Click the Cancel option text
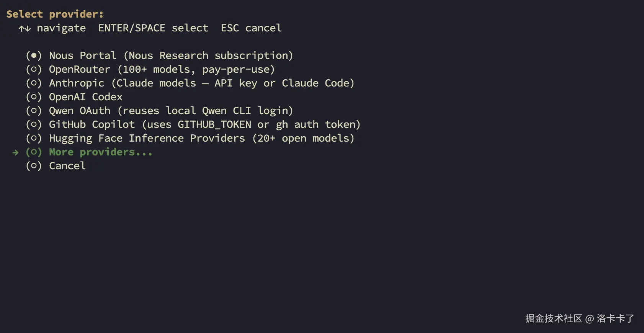Screen dimensions: 644x333 [x=67, y=166]
